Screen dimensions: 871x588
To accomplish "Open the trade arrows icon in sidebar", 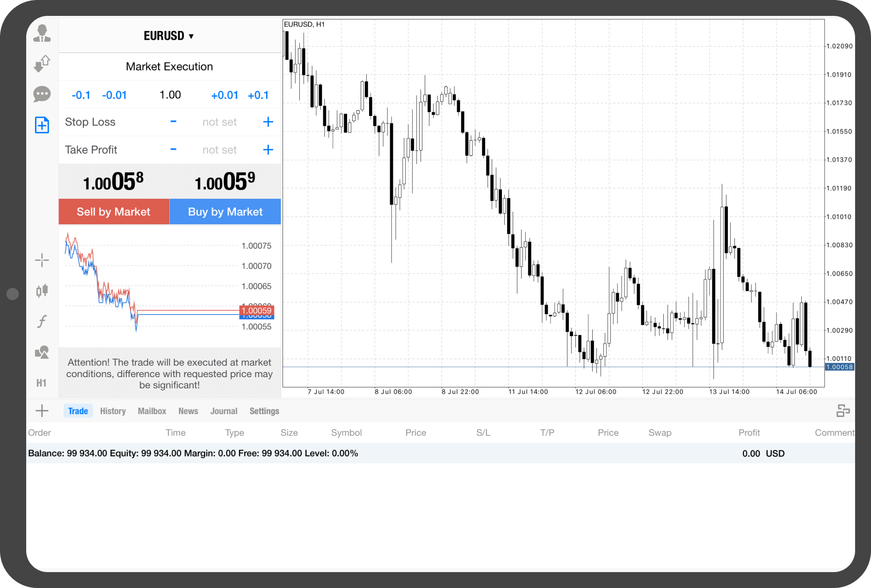I will (42, 64).
